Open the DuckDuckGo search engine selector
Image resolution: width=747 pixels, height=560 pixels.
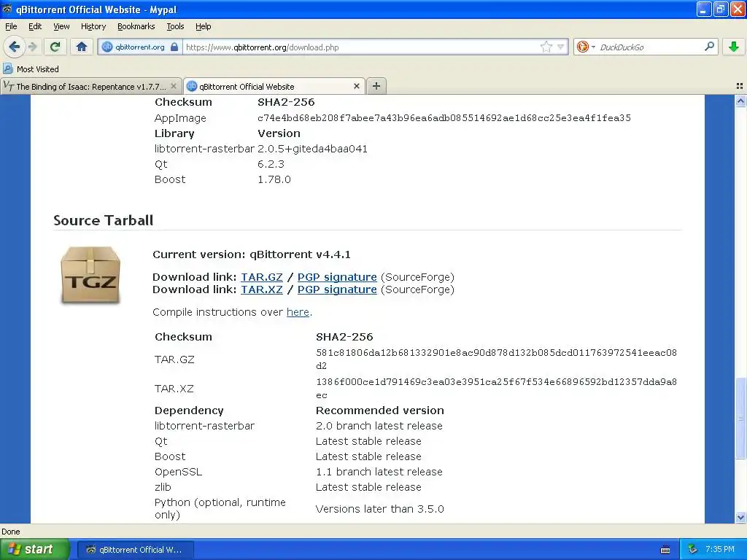[586, 47]
